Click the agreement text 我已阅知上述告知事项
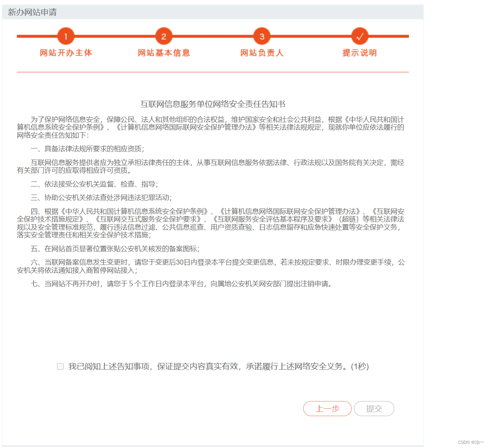This screenshot has width=490, height=448. coord(219,366)
